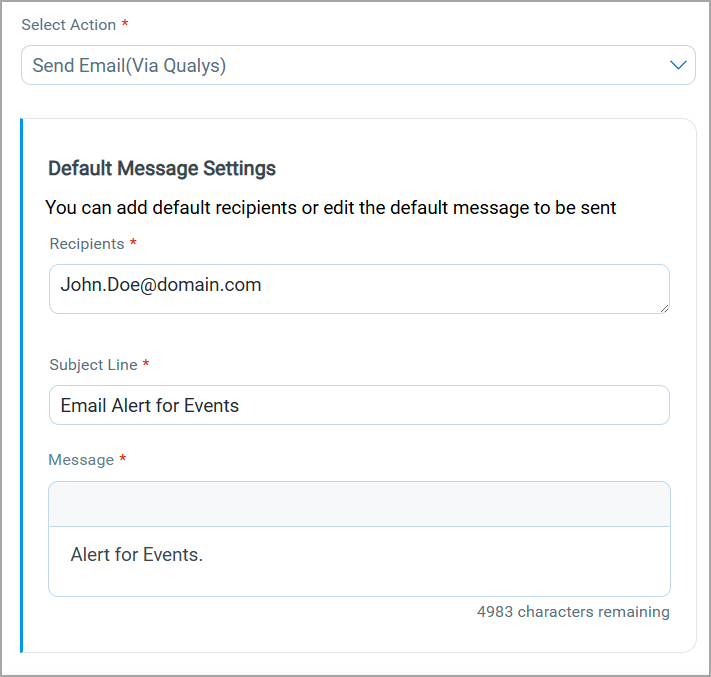Click the red asterisk after Subject Line
Screen dimensions: 711x677
146,365
